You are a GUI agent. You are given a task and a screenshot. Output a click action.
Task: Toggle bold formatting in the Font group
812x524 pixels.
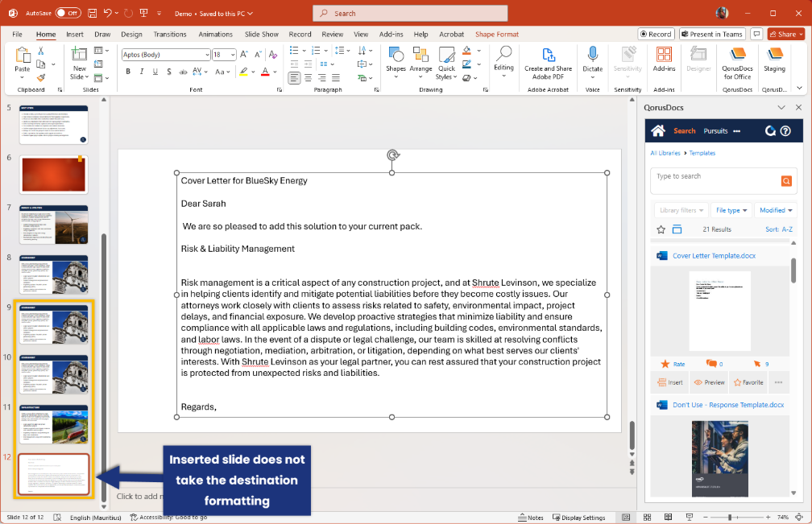click(127, 72)
